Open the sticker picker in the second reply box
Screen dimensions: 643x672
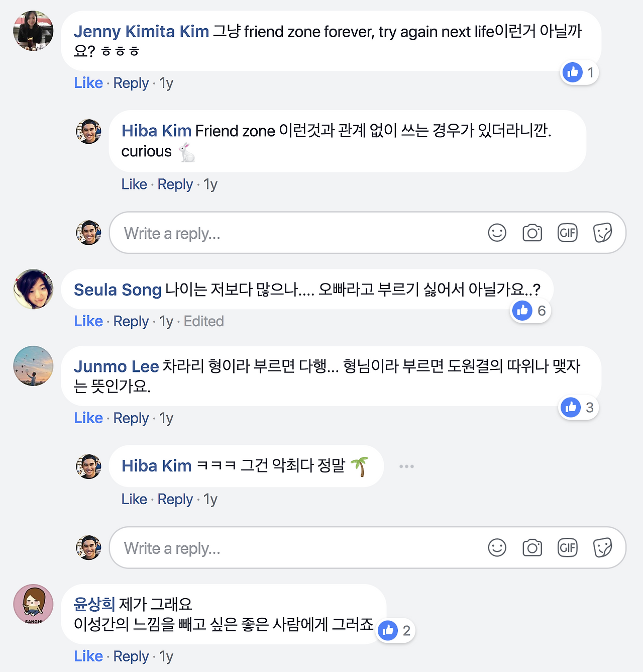pos(602,548)
